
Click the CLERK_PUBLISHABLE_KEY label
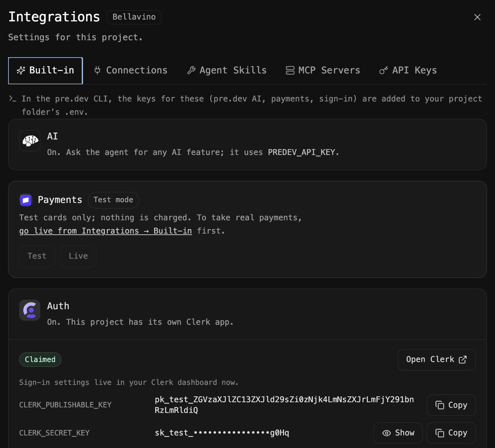click(65, 405)
